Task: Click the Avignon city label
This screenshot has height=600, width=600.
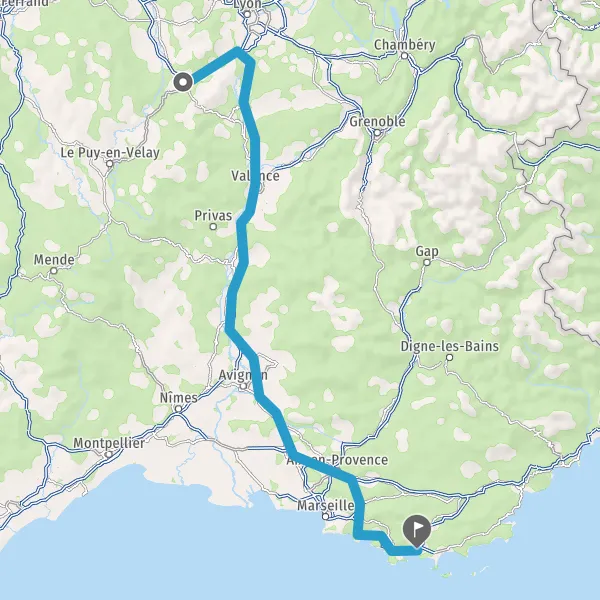Action: pyautogui.click(x=243, y=375)
